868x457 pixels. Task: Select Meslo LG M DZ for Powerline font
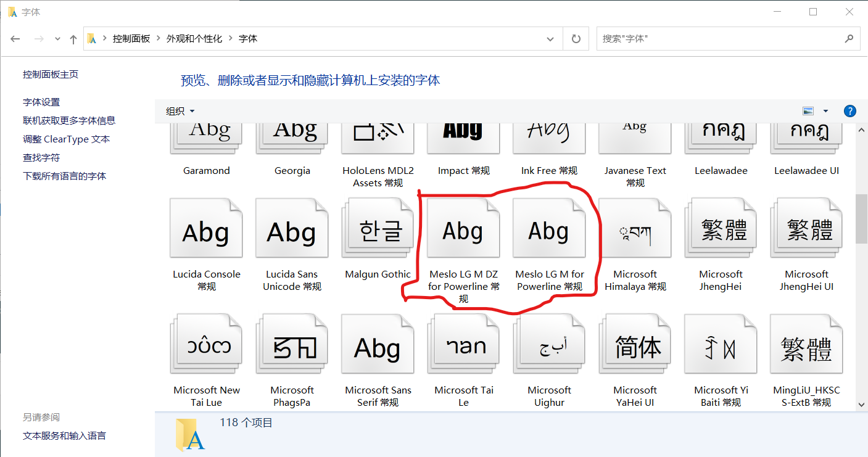coord(463,228)
